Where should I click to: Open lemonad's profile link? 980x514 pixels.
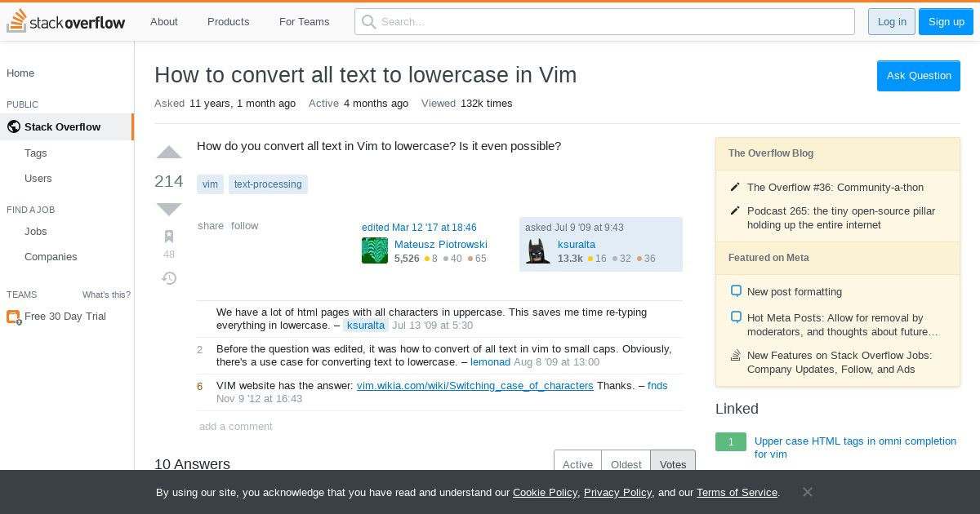490,362
